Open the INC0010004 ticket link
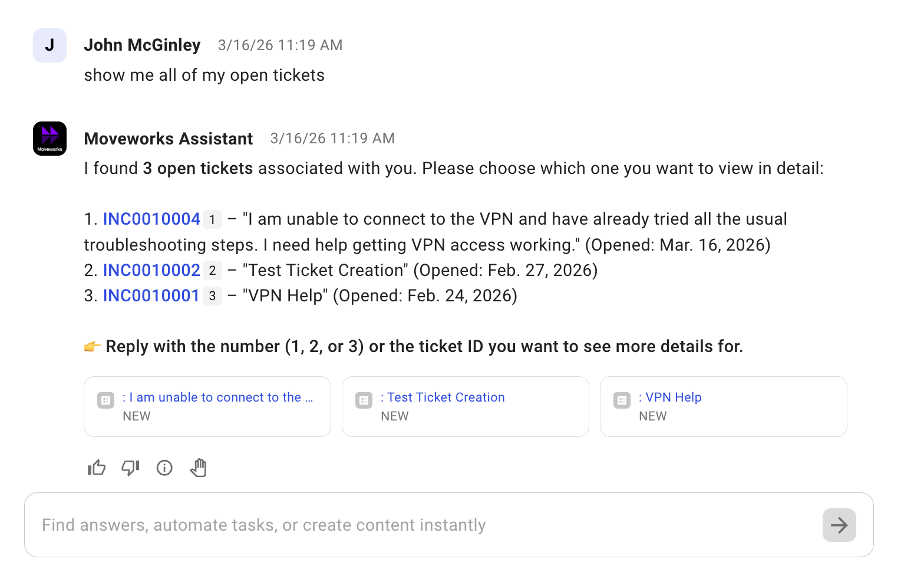 click(x=151, y=219)
